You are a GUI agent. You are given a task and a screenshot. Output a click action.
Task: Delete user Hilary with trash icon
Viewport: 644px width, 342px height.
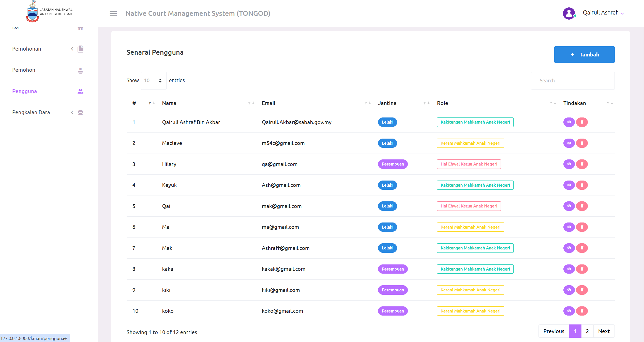(x=582, y=164)
